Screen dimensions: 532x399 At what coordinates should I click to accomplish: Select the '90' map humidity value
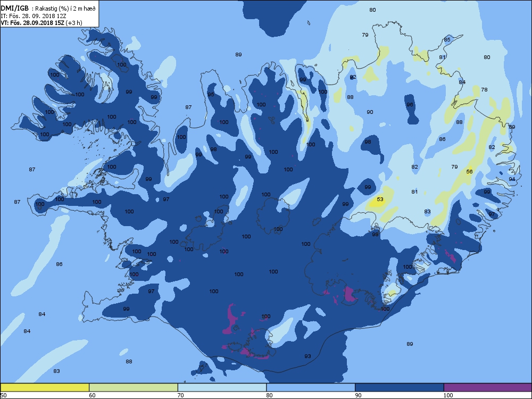click(370, 112)
